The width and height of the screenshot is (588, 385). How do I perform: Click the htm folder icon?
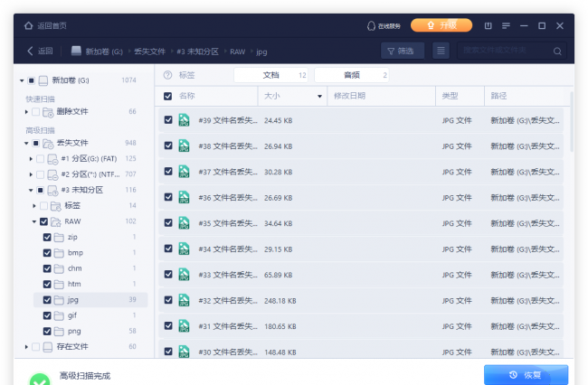point(59,285)
